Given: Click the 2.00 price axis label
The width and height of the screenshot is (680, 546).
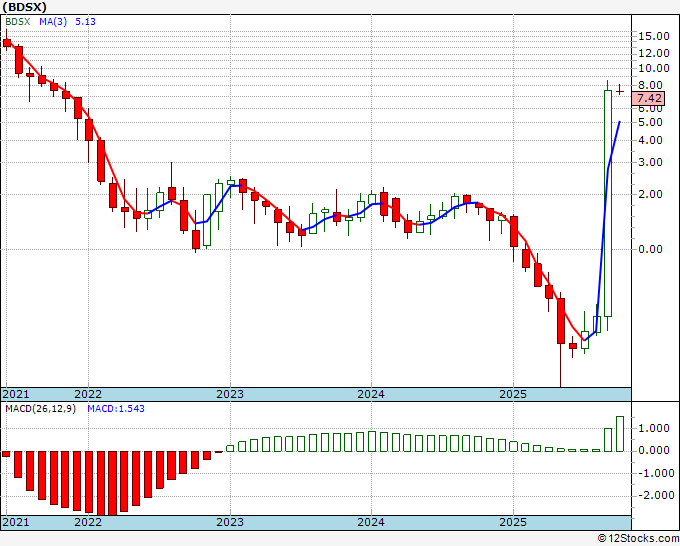Looking at the screenshot, I should (x=650, y=194).
